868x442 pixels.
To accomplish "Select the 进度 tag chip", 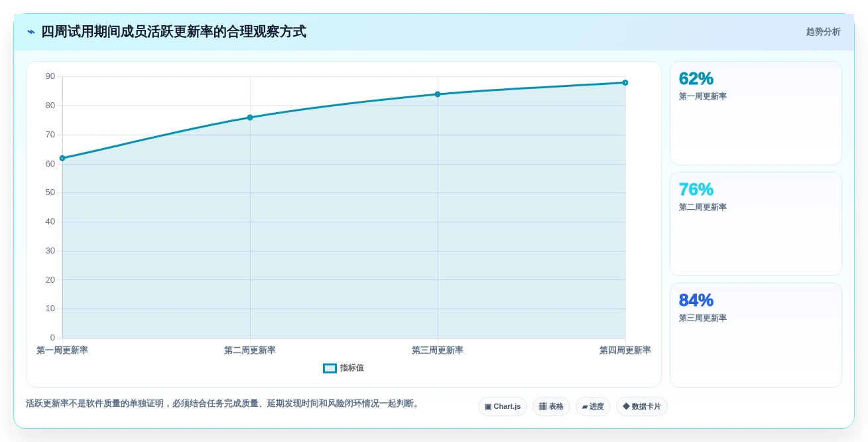I will [x=593, y=407].
